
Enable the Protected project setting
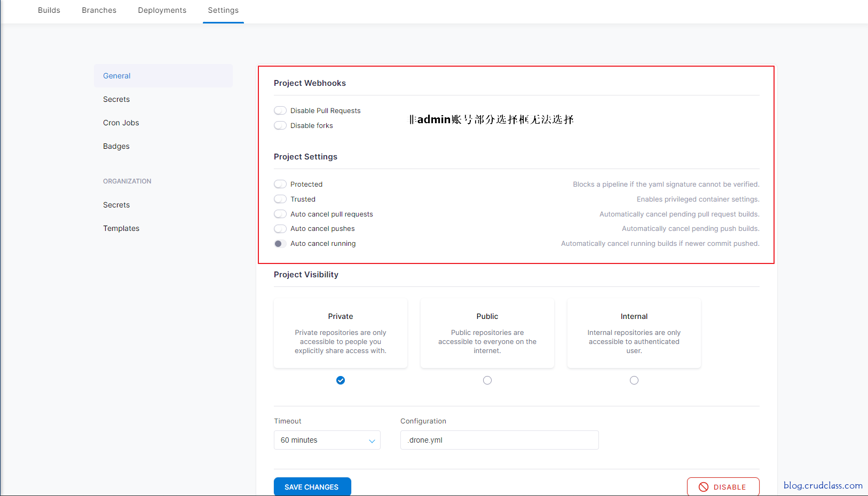[x=280, y=184]
